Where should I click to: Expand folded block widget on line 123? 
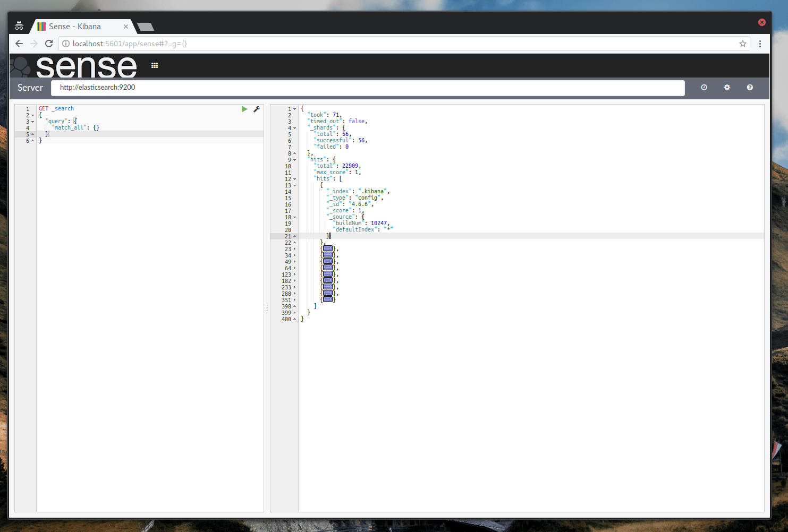(x=328, y=274)
